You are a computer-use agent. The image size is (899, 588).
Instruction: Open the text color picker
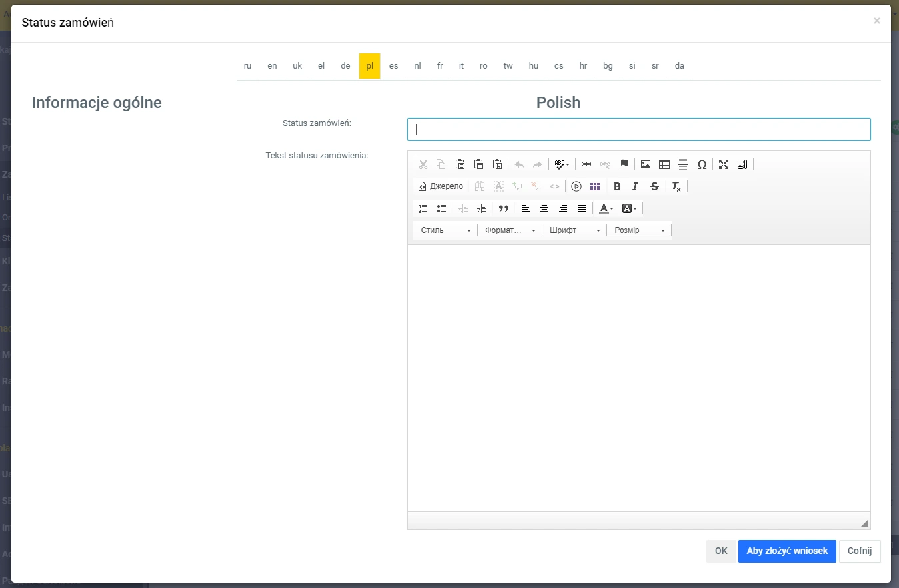[606, 208]
